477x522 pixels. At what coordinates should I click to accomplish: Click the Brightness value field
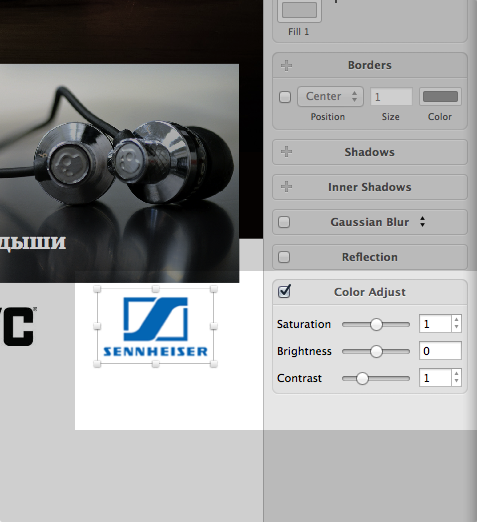point(440,351)
